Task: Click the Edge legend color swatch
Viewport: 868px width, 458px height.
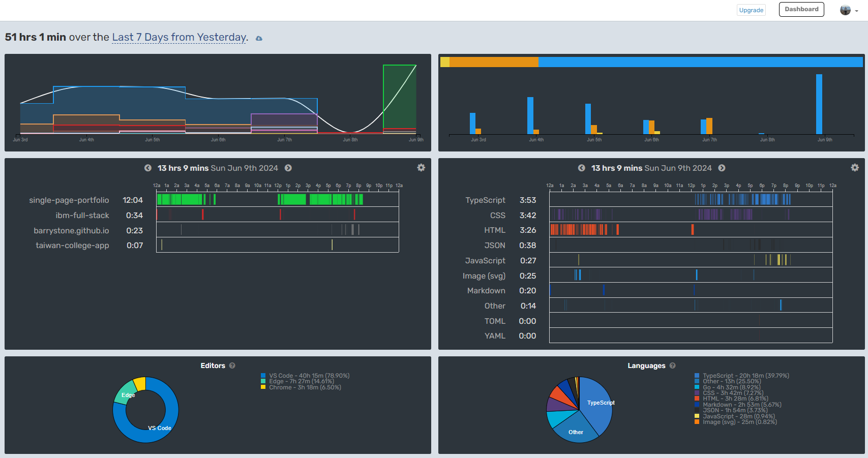Action: pos(263,381)
